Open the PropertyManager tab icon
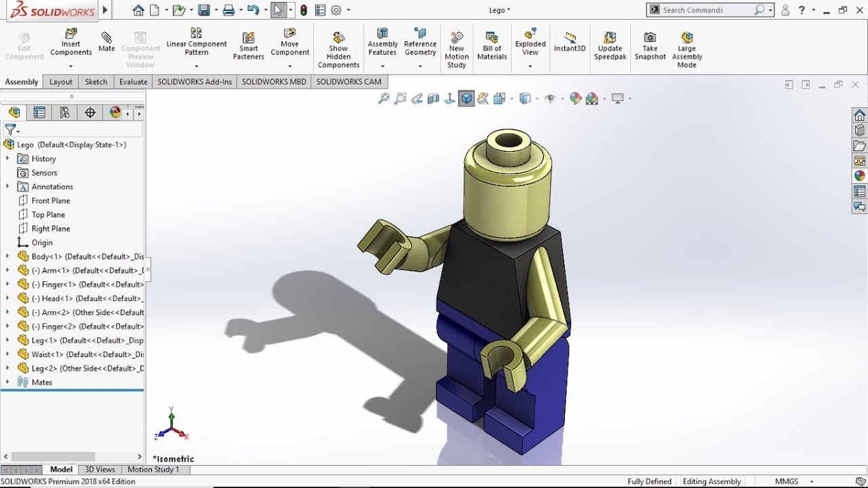Screen dimensions: 868x488 pyautogui.click(x=39, y=113)
